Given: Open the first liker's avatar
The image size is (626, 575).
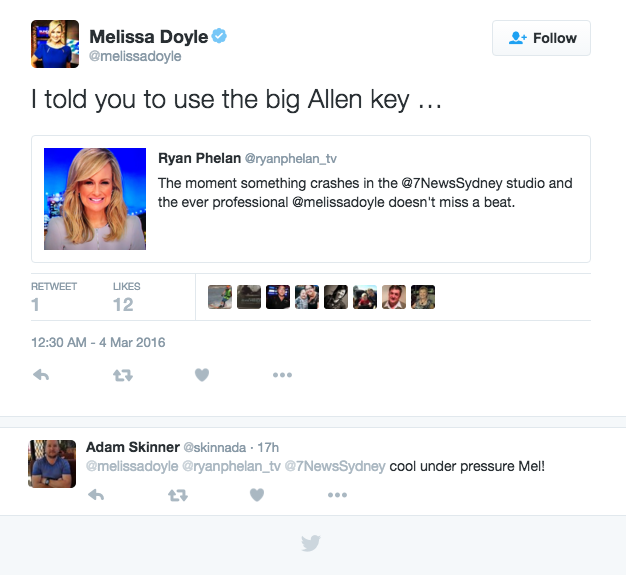Looking at the screenshot, I should pyautogui.click(x=220, y=297).
